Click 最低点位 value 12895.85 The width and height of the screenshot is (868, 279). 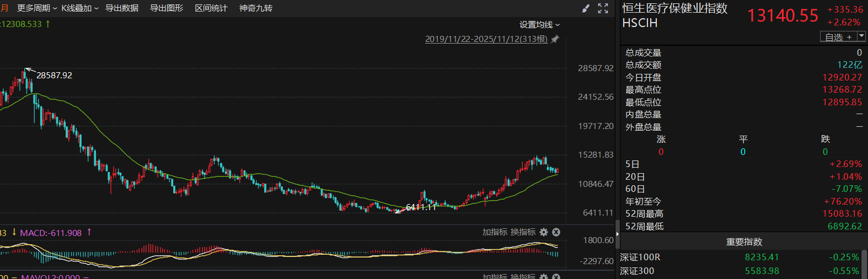point(842,103)
